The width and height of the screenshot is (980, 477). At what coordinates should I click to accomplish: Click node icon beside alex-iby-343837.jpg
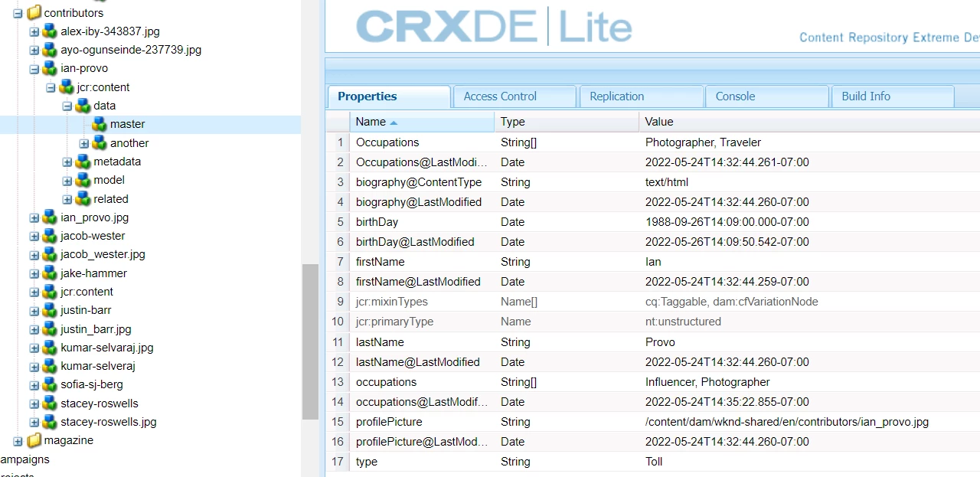point(50,31)
